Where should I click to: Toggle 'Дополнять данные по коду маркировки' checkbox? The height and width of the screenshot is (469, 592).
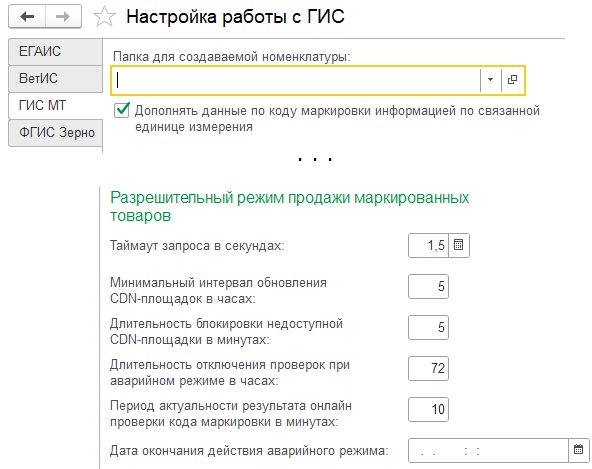click(122, 110)
